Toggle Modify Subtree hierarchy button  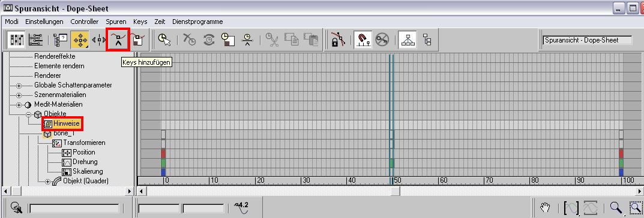coord(408,40)
